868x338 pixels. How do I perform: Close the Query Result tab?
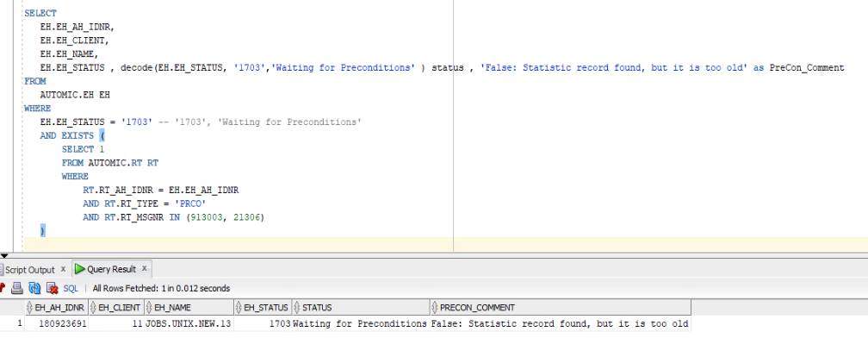point(144,269)
